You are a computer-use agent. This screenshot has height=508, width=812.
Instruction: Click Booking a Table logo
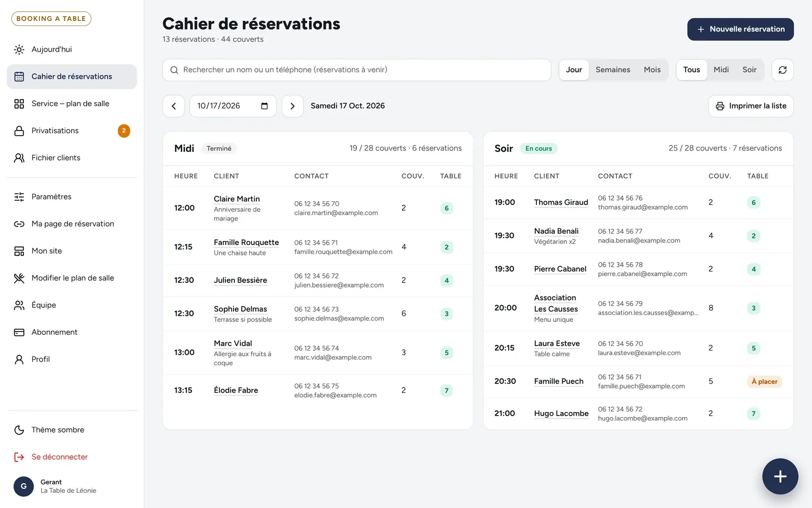pyautogui.click(x=51, y=19)
